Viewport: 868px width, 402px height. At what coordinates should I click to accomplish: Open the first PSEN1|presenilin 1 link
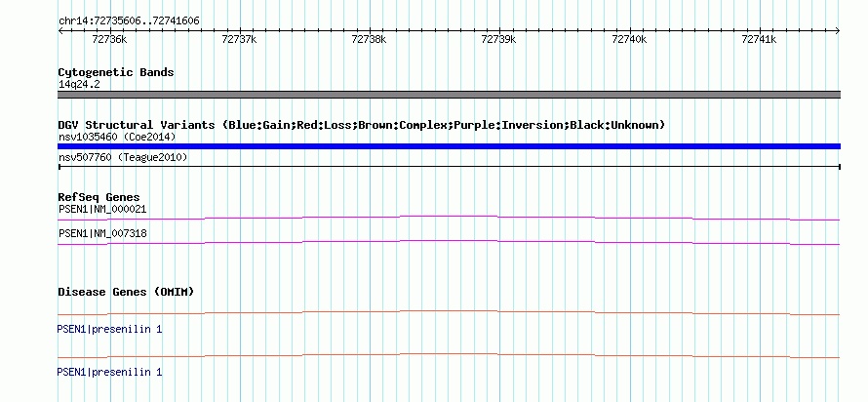[109, 330]
